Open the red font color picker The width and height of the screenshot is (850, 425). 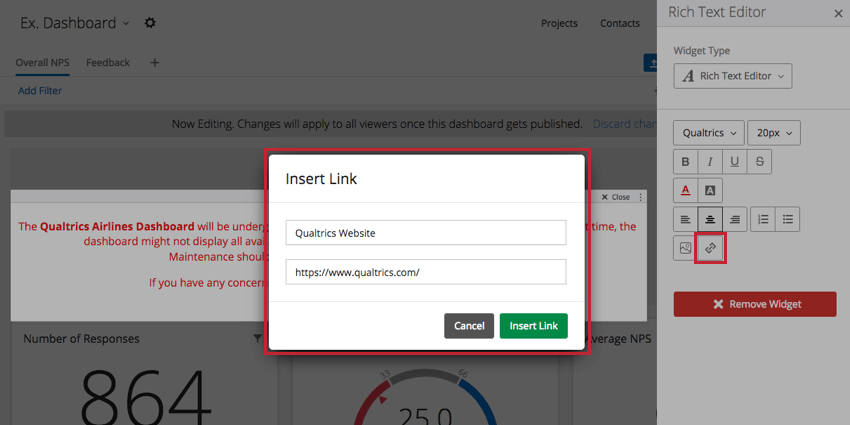click(685, 190)
